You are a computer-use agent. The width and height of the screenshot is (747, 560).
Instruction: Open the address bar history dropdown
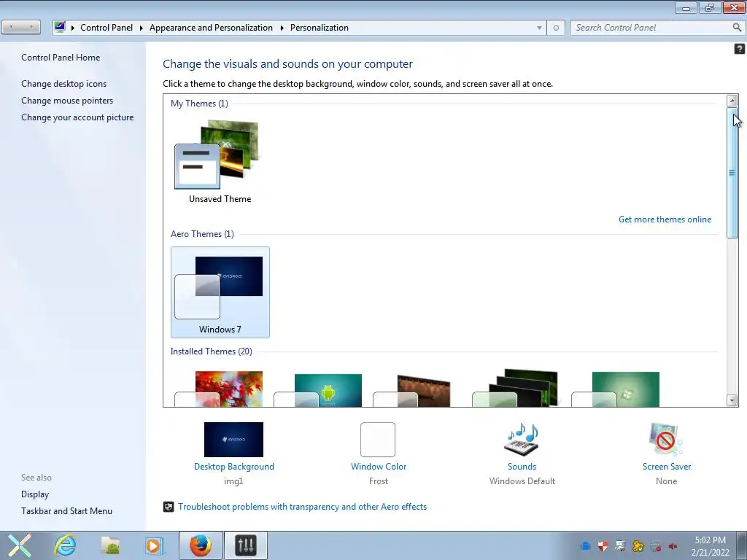[x=539, y=28]
